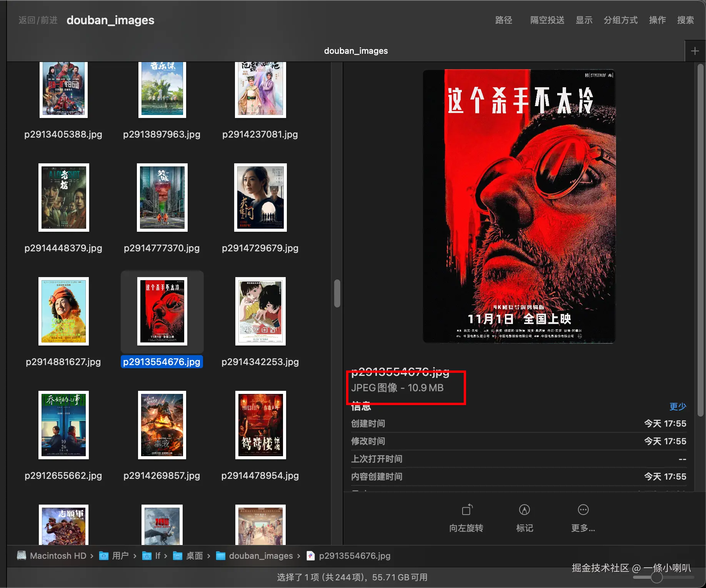The image size is (706, 588).
Task: Select thumbnail p2914448379.jpg
Action: (64, 198)
